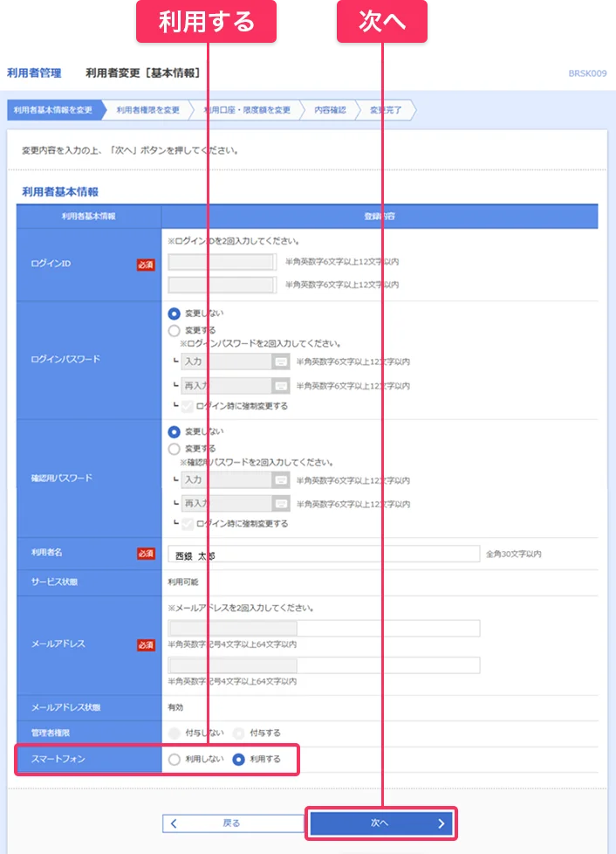
Task: Focus the second メールアドレス confirmation field
Action: 324,665
